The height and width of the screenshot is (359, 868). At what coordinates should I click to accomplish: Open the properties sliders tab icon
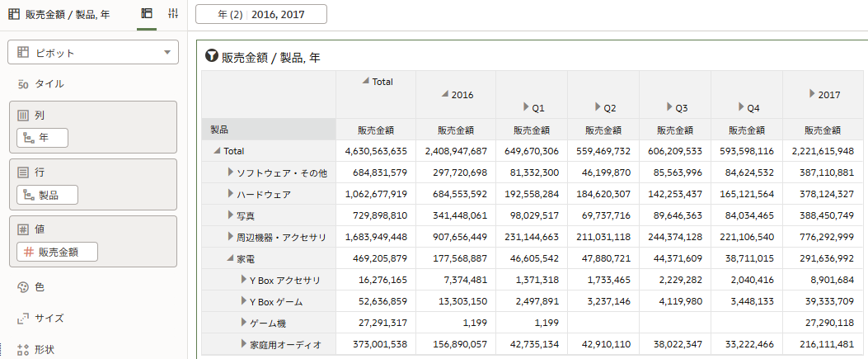pyautogui.click(x=173, y=14)
